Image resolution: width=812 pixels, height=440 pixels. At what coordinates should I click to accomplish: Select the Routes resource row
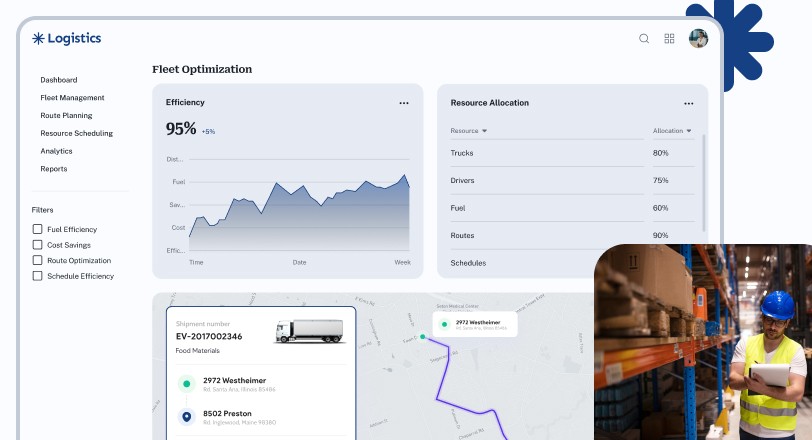tap(572, 236)
